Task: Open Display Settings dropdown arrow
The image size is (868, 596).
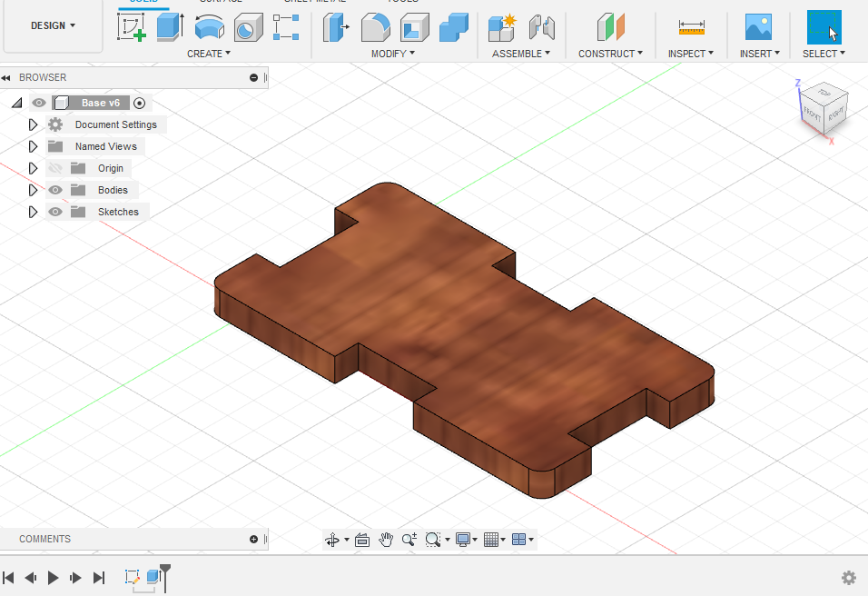Action: (x=475, y=540)
